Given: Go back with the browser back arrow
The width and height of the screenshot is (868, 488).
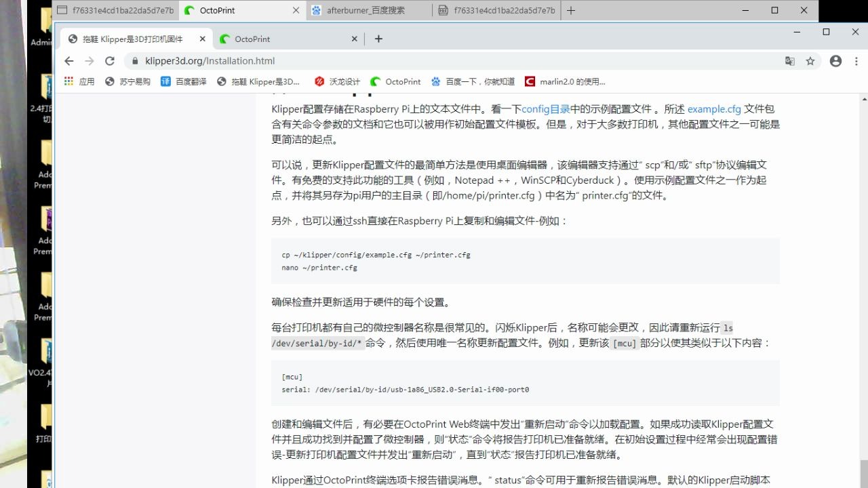Looking at the screenshot, I should coord(68,61).
